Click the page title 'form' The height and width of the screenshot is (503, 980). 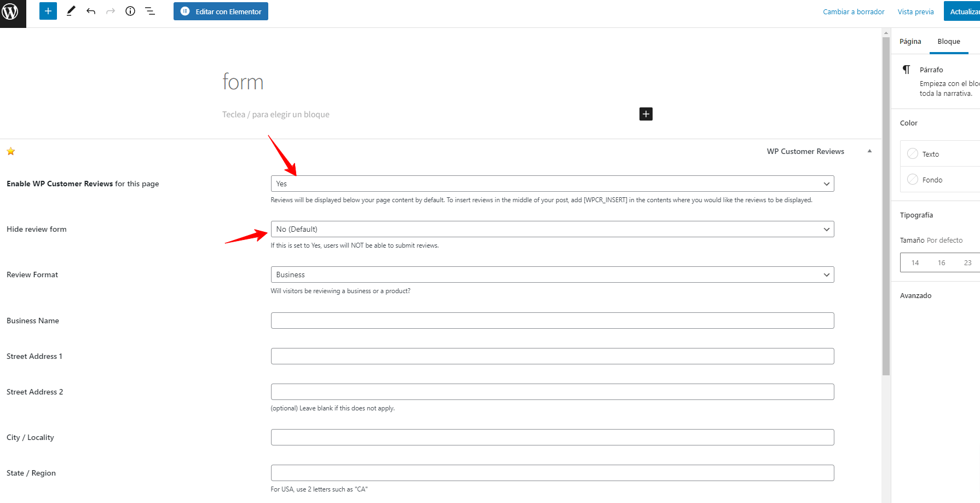tap(243, 82)
